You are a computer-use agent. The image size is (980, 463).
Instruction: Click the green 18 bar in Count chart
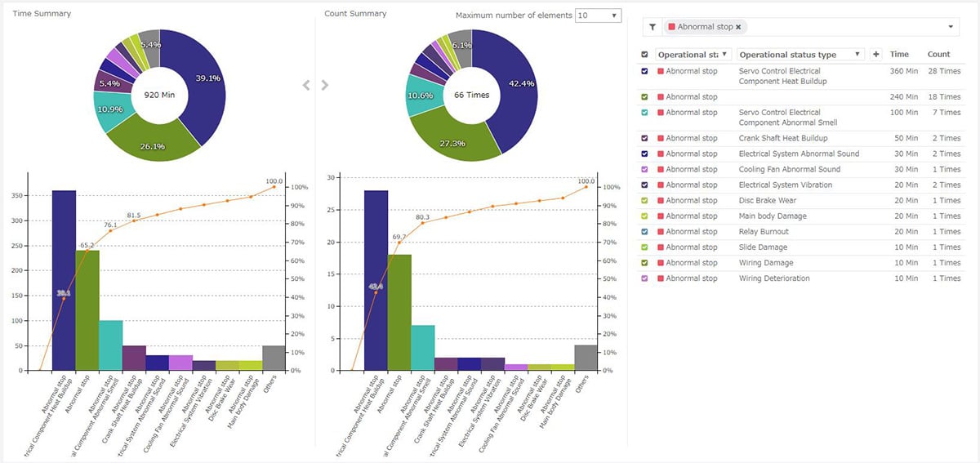[399, 313]
